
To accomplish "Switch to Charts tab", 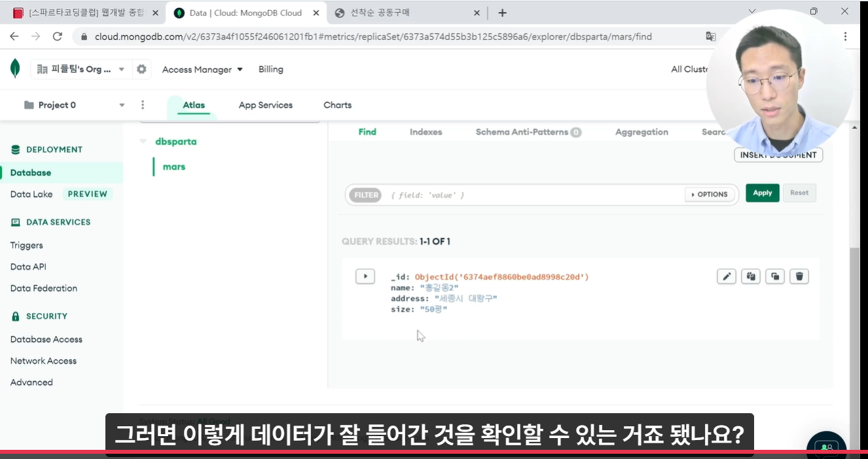I will (338, 105).
